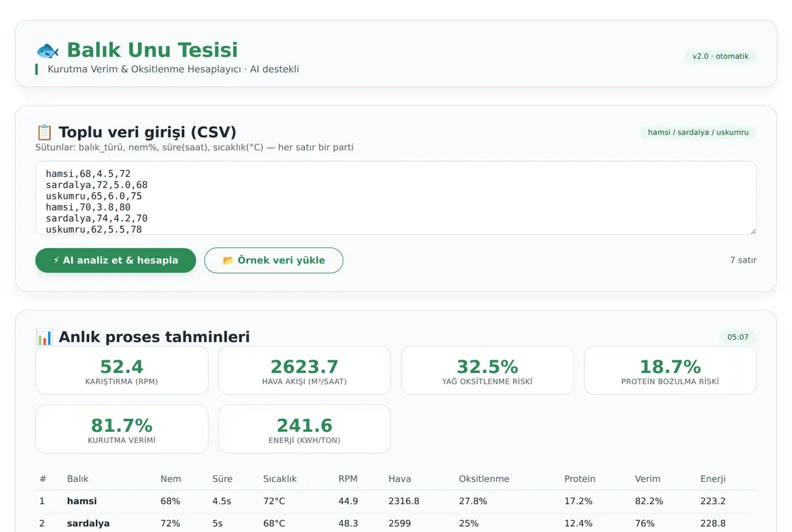Click the 05:07 time badge
The height and width of the screenshot is (532, 792).
pos(738,337)
